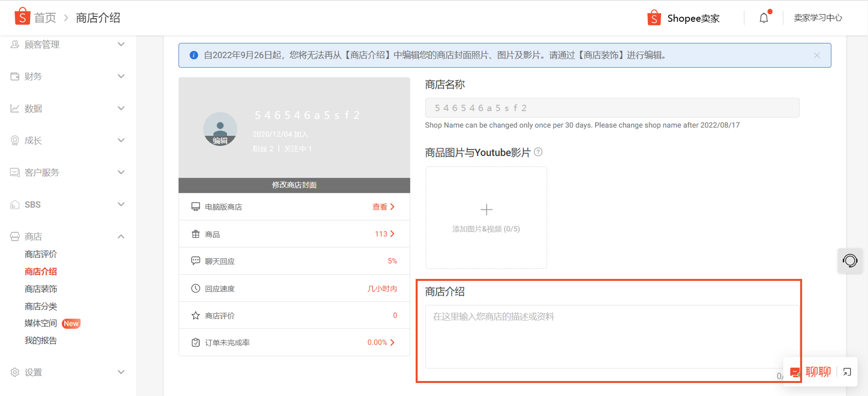The width and height of the screenshot is (868, 396).
Task: Open 商店装饰 in the sidebar
Action: click(41, 289)
